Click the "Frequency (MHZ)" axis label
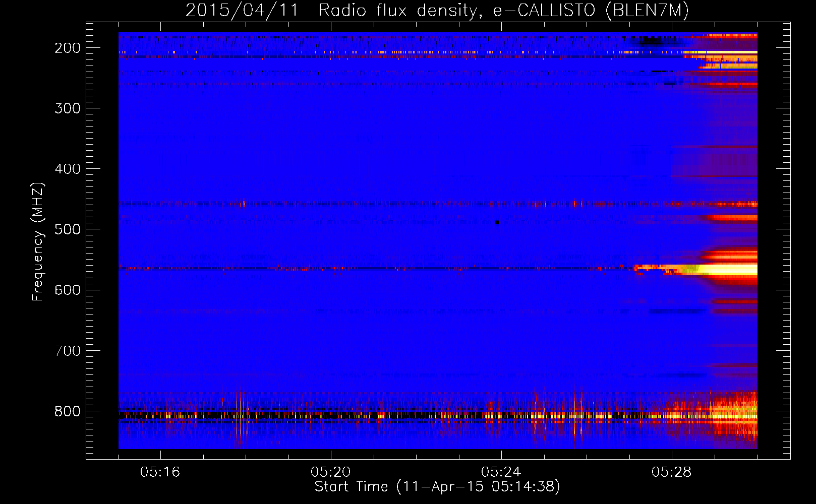Screen dimensions: 816x504 tap(38, 241)
